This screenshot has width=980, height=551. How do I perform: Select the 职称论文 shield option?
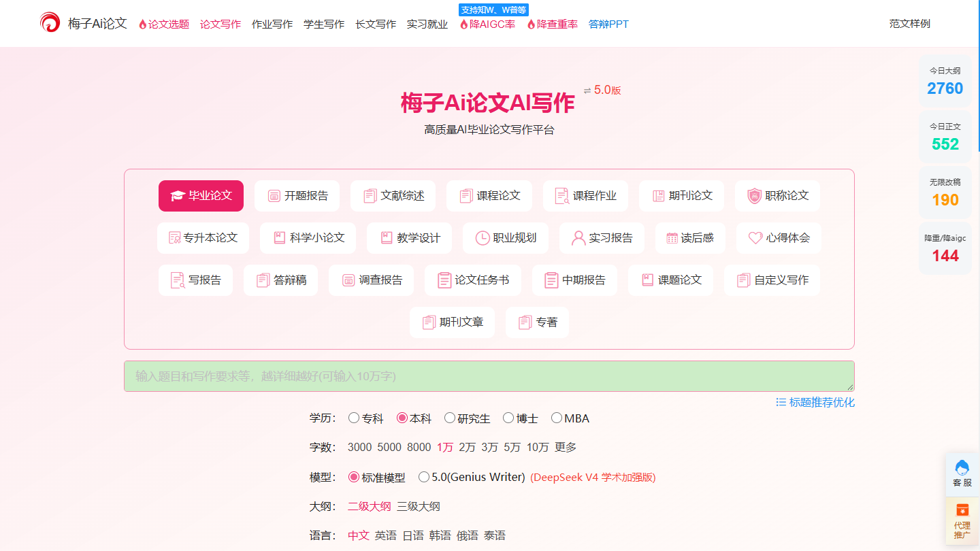pyautogui.click(x=778, y=196)
